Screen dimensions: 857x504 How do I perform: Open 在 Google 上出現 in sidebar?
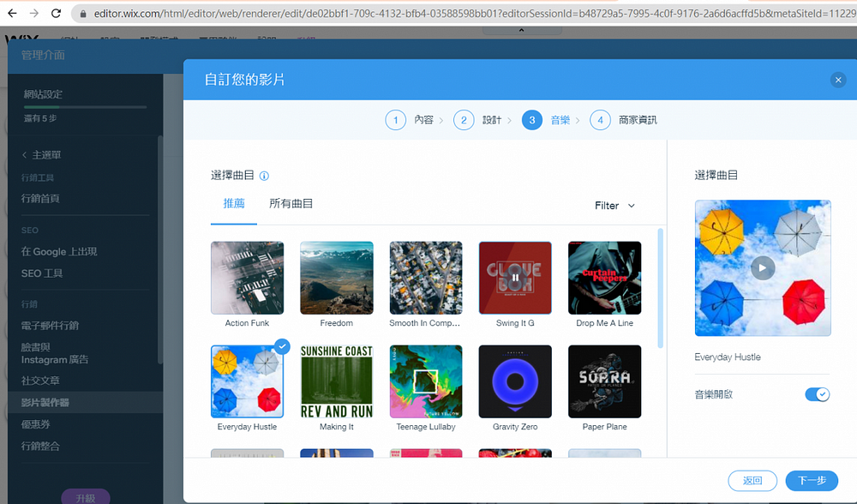coord(59,251)
